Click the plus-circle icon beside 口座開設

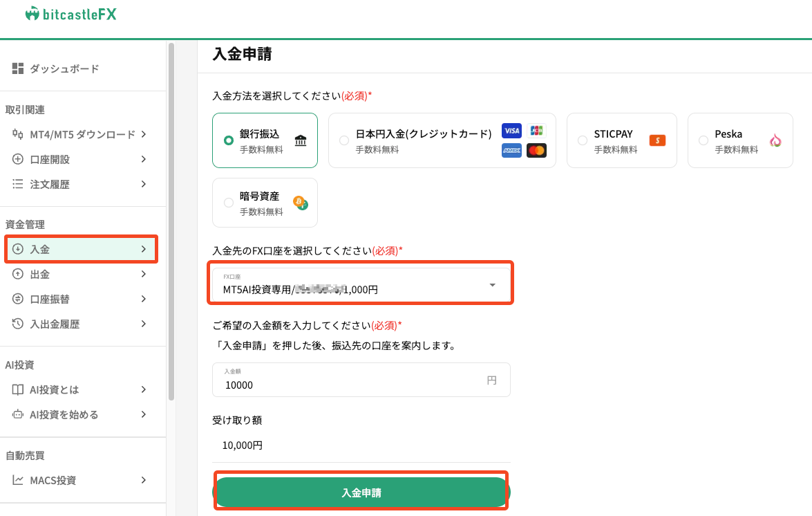pos(17,159)
